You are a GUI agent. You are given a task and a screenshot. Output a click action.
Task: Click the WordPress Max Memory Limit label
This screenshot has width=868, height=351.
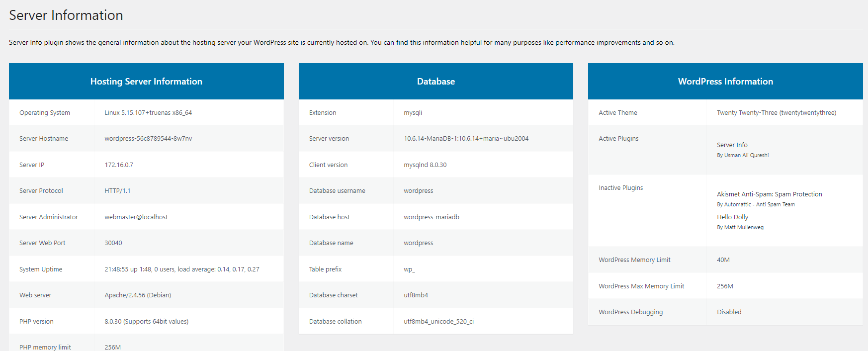(x=641, y=286)
